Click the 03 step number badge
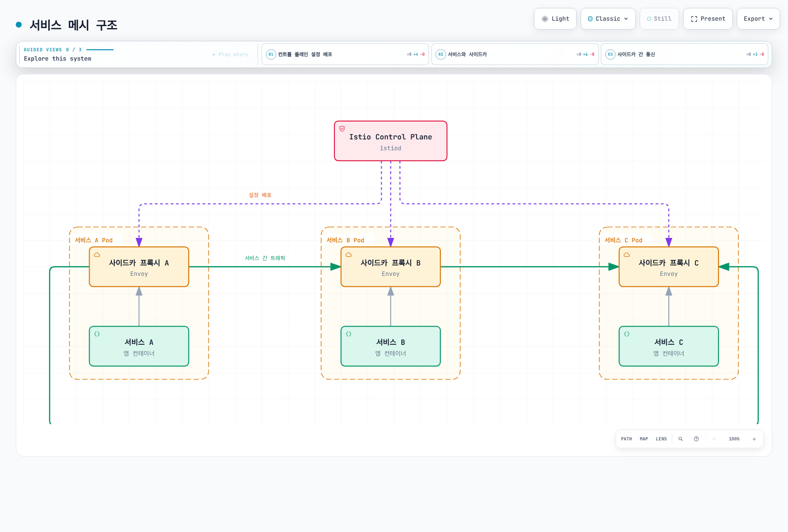788x532 pixels. (610, 54)
